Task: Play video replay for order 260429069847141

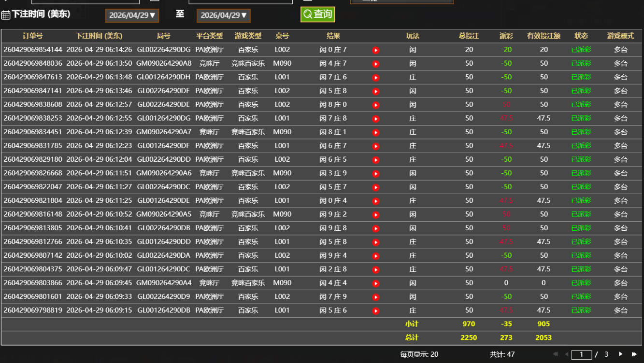Action: point(376,91)
